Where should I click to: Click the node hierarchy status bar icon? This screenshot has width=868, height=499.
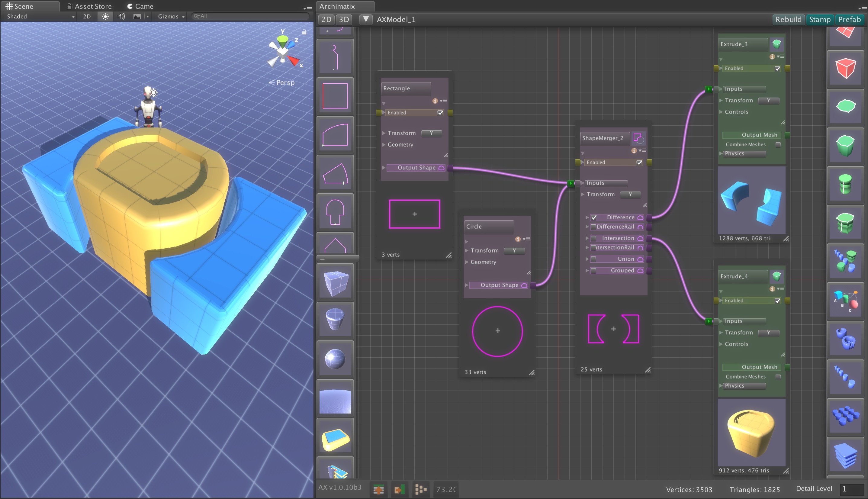pyautogui.click(x=420, y=489)
